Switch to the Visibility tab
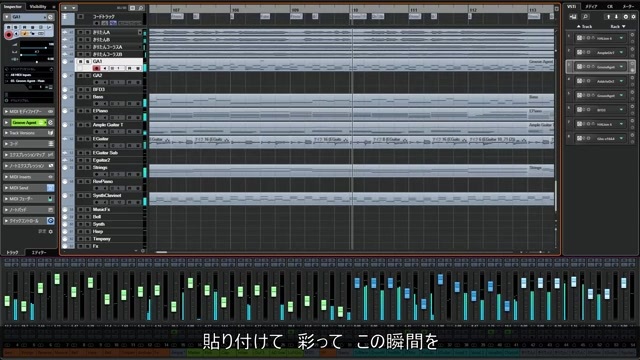 point(38,7)
